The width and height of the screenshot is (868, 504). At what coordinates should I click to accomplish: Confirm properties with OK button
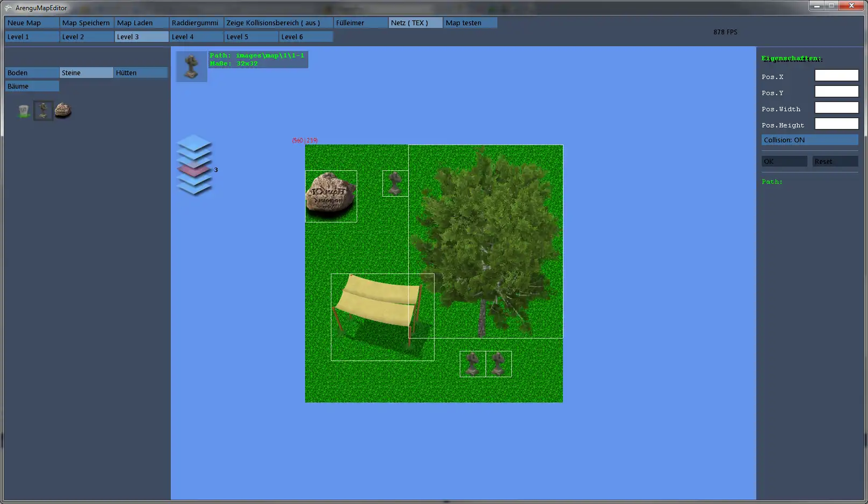click(784, 161)
